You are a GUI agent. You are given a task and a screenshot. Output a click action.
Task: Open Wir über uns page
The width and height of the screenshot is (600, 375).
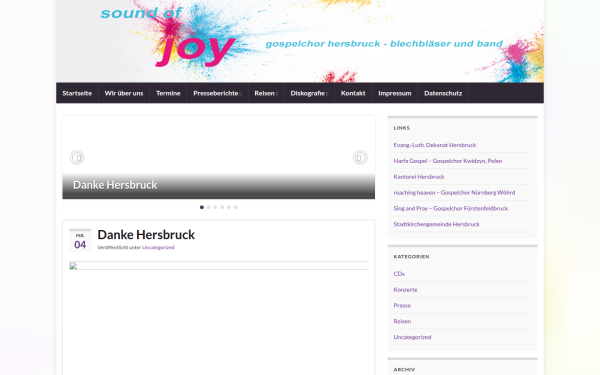point(124,93)
